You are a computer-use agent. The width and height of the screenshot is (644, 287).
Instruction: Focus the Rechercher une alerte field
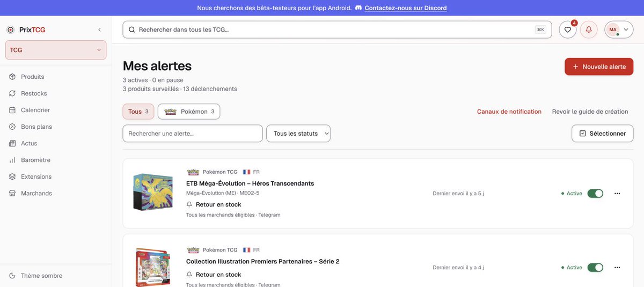click(193, 134)
